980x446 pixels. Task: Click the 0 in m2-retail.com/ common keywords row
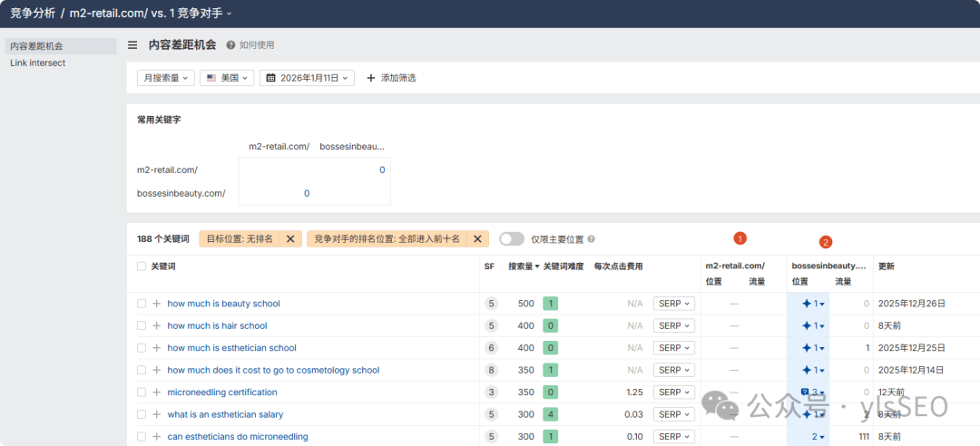coord(382,170)
